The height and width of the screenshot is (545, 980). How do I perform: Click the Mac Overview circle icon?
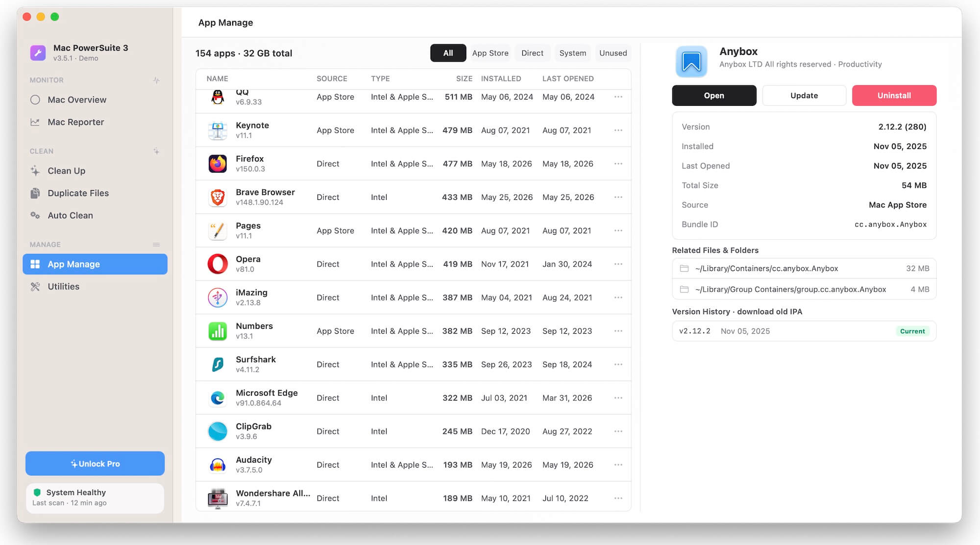(x=35, y=99)
